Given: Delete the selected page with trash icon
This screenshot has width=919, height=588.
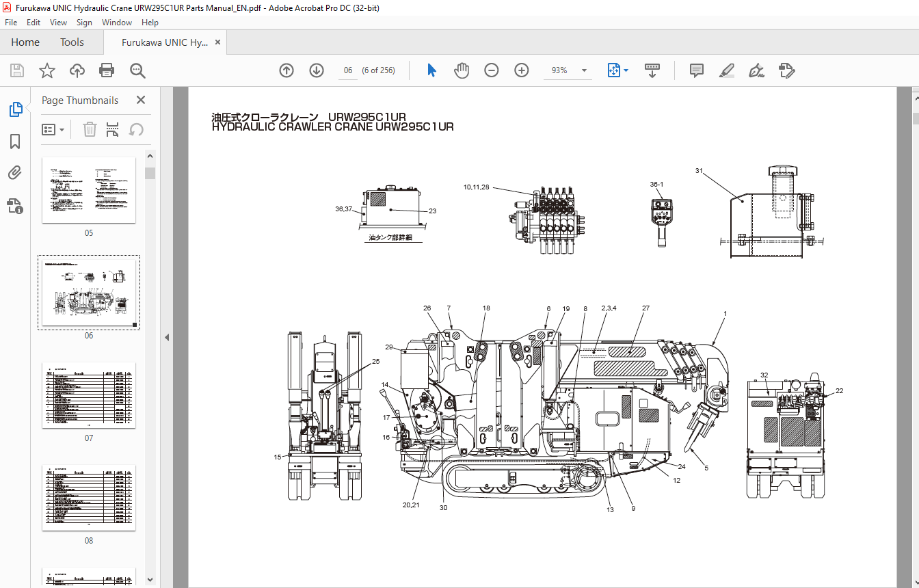Looking at the screenshot, I should tap(90, 129).
